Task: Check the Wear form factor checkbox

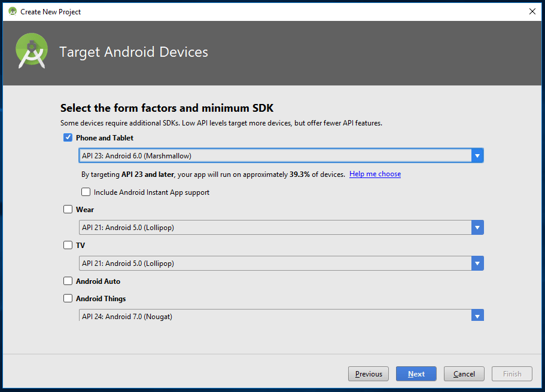Action: click(68, 210)
